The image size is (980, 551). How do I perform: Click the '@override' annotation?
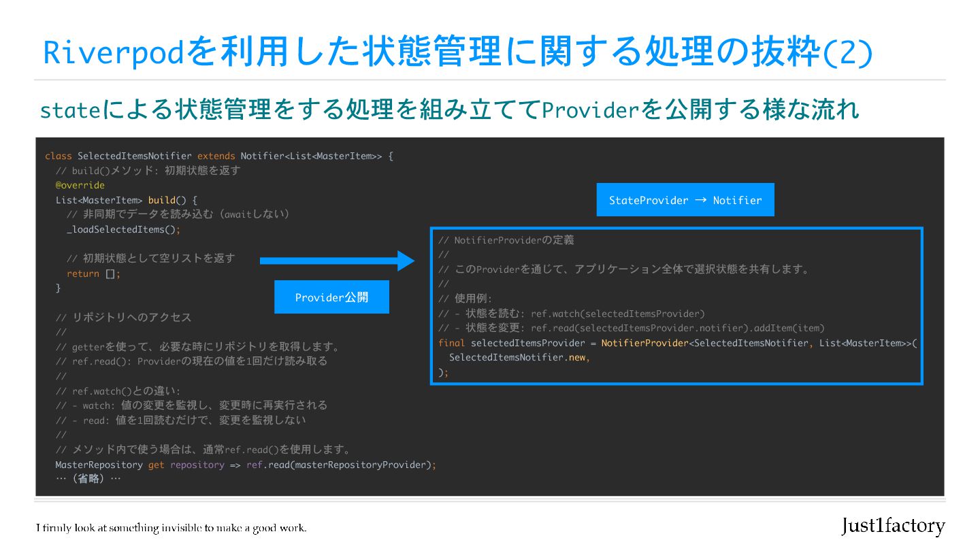pyautogui.click(x=80, y=185)
